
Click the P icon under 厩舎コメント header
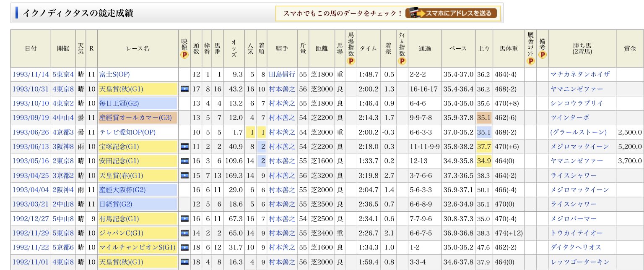click(530, 61)
